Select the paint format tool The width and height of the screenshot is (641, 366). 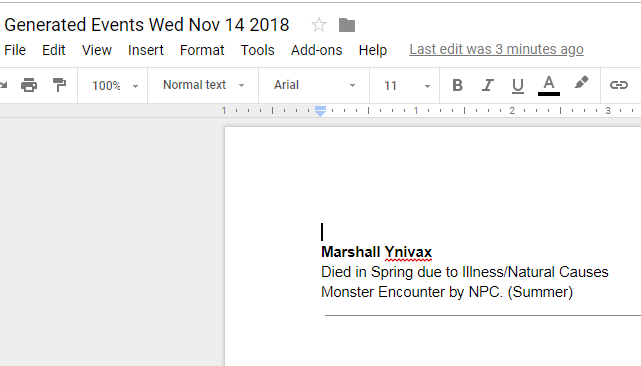coord(59,85)
